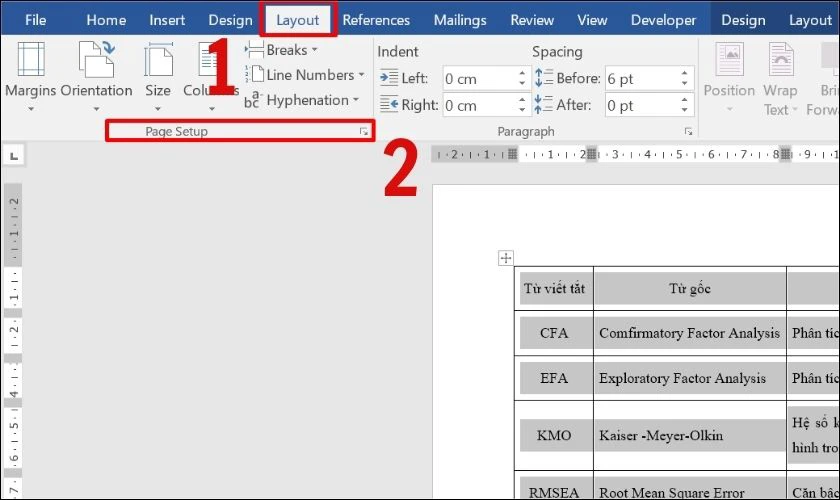This screenshot has width=840, height=500.
Task: Open the File tab
Action: (x=35, y=20)
